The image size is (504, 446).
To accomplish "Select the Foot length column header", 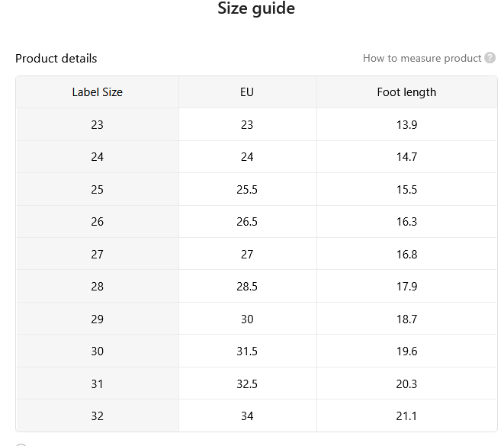I will tap(406, 92).
